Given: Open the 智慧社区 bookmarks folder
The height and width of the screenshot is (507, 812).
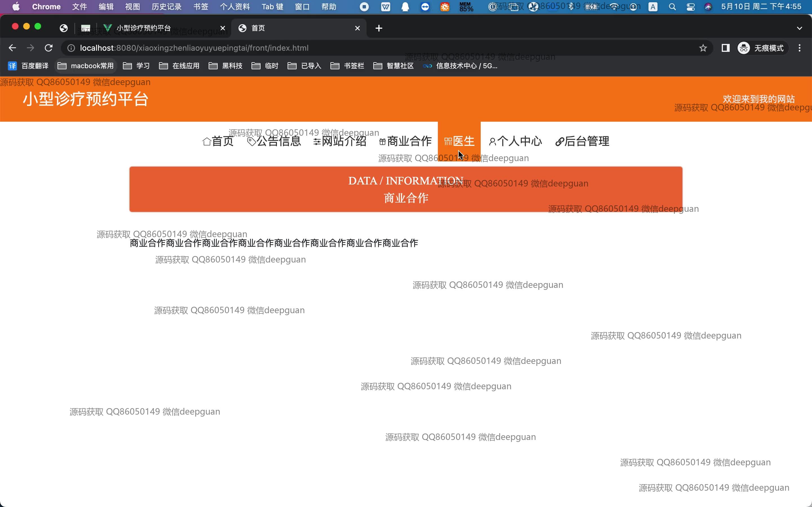Looking at the screenshot, I should coord(394,66).
